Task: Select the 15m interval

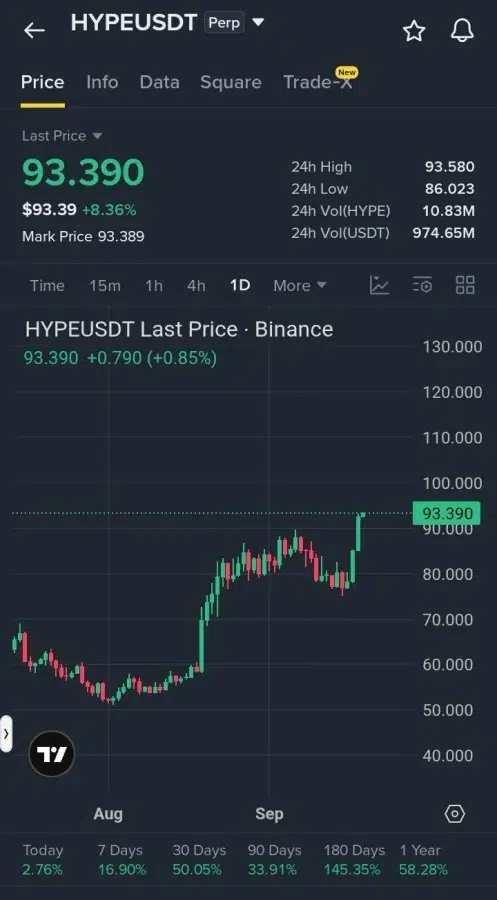Action: (x=105, y=285)
